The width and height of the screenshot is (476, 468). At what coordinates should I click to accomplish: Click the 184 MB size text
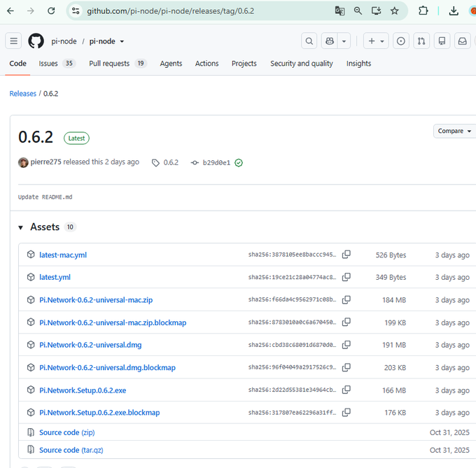pyautogui.click(x=393, y=300)
